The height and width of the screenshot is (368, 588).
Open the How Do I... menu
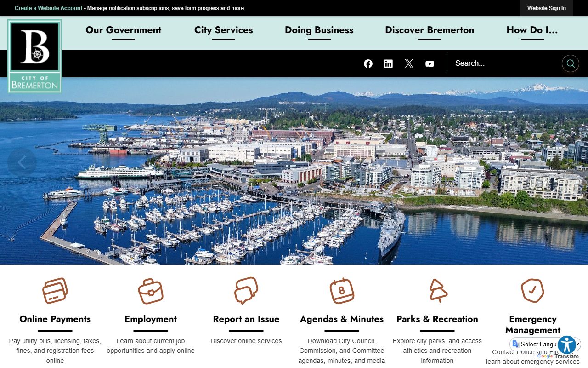532,30
